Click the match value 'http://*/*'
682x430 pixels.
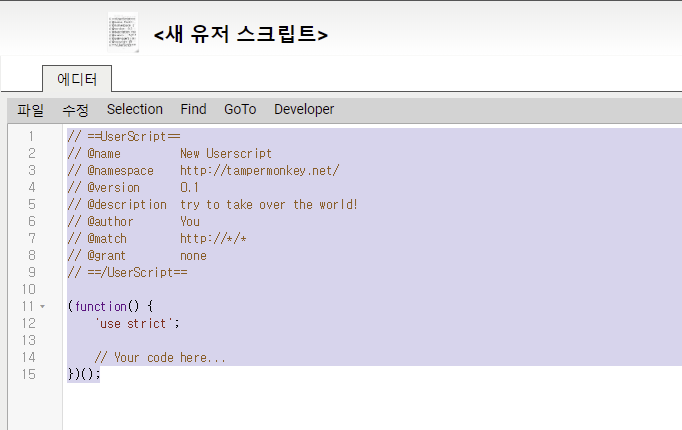[213, 238]
